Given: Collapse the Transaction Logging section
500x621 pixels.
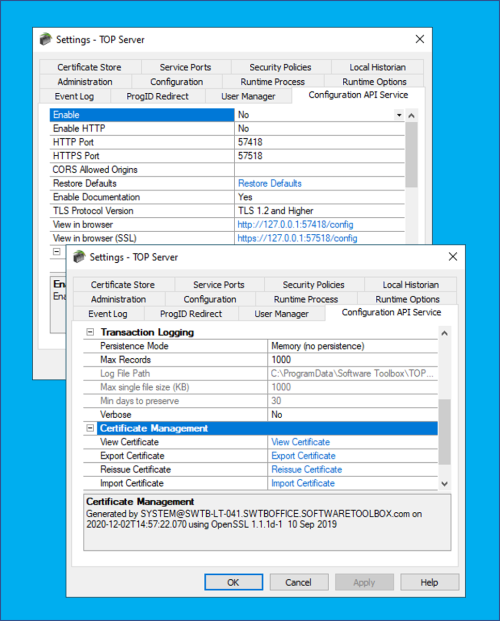Looking at the screenshot, I should 90,332.
